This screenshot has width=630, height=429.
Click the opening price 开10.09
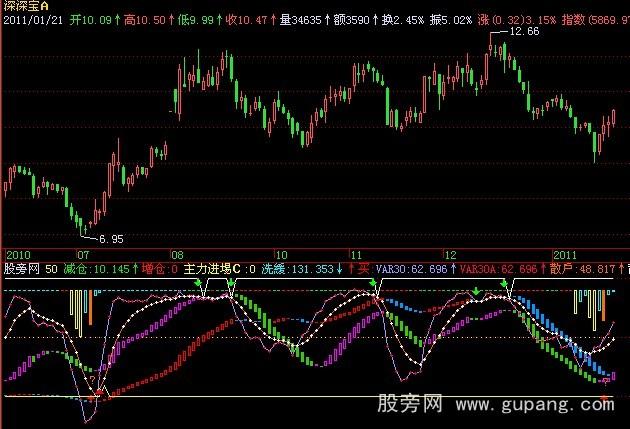tap(90, 20)
